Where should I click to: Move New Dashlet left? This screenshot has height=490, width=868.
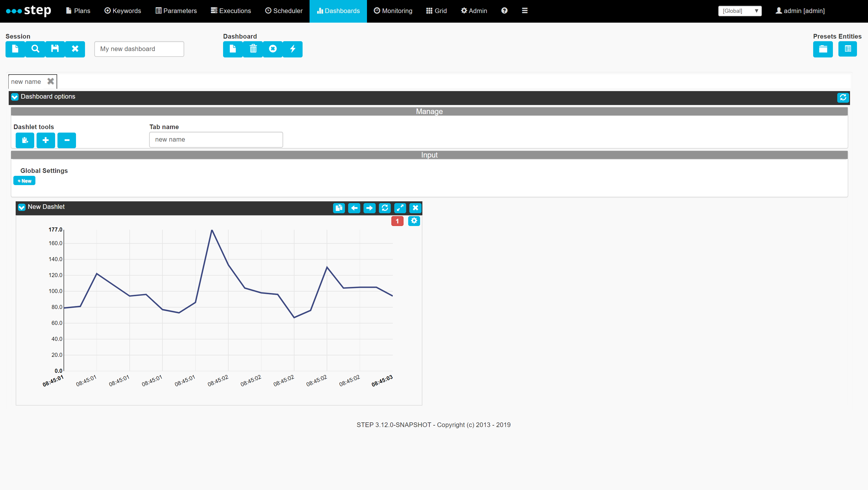[x=354, y=208]
